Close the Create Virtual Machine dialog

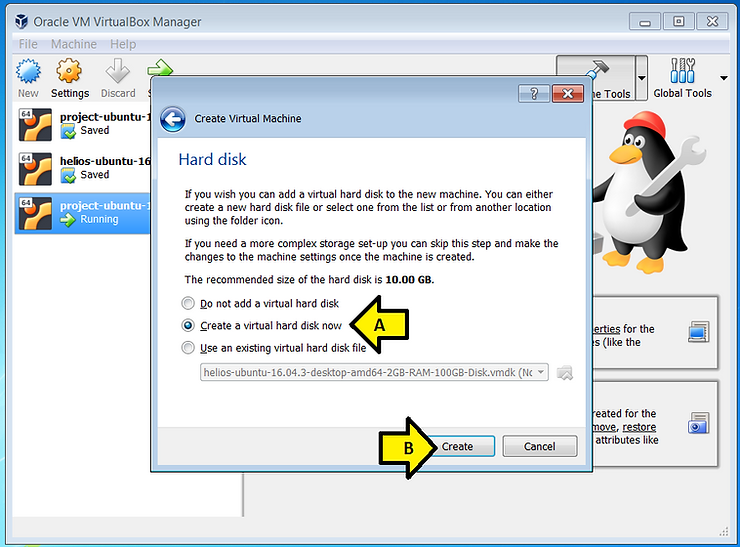pyautogui.click(x=568, y=93)
